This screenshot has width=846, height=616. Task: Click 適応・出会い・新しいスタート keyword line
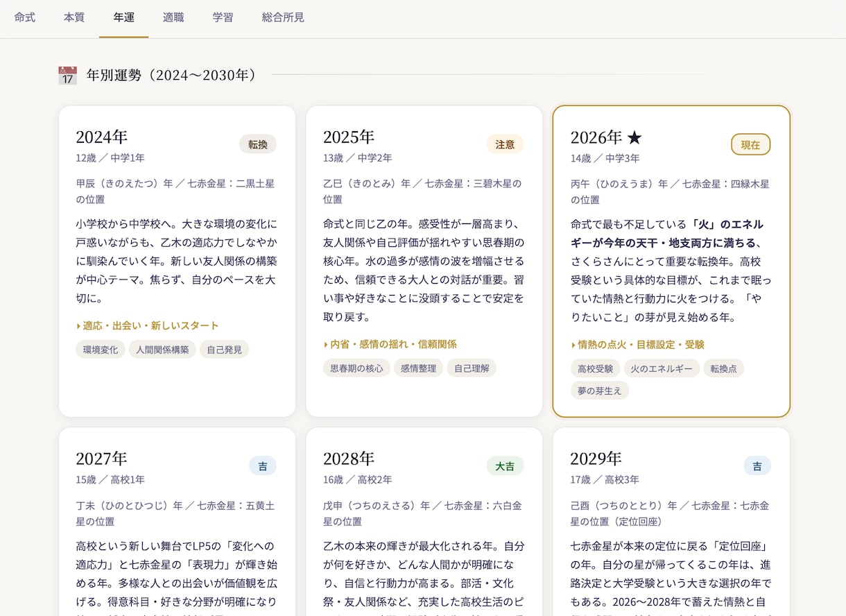coord(148,325)
